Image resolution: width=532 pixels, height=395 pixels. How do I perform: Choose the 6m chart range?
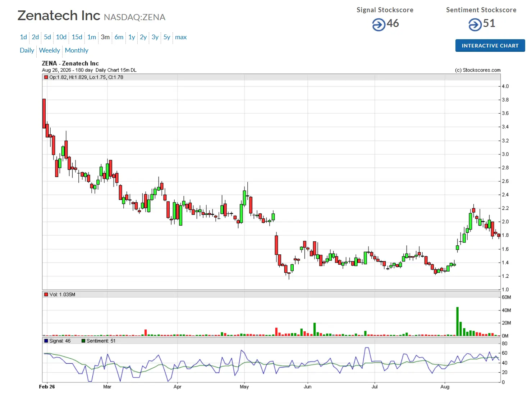coord(119,37)
